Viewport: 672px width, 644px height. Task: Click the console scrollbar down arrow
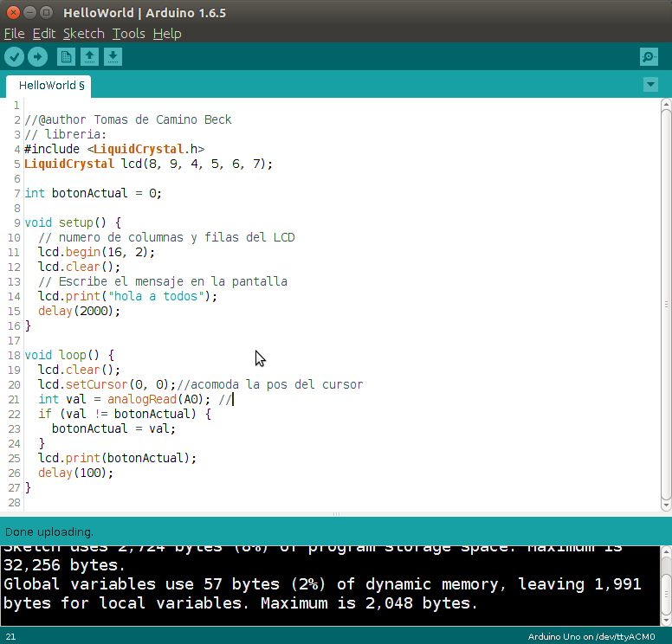(x=666, y=620)
